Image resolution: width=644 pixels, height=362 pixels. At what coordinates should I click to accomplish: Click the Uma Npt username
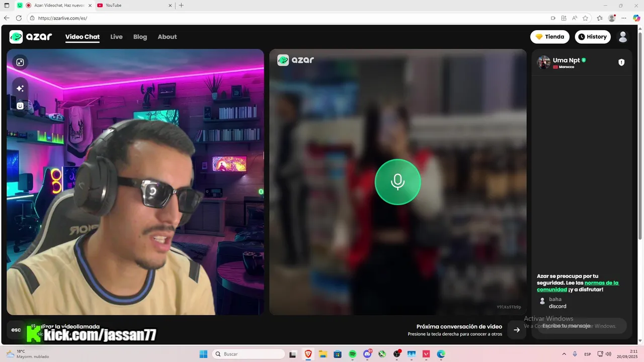pyautogui.click(x=567, y=60)
